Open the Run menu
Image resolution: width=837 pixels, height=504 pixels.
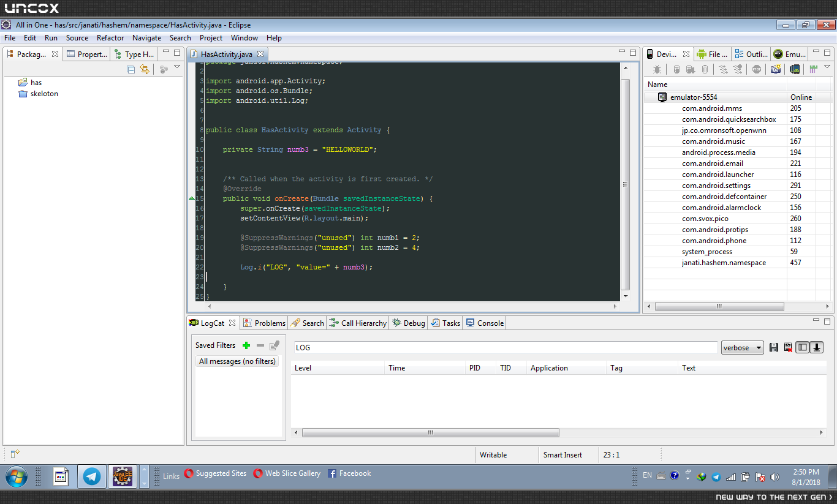(51, 38)
